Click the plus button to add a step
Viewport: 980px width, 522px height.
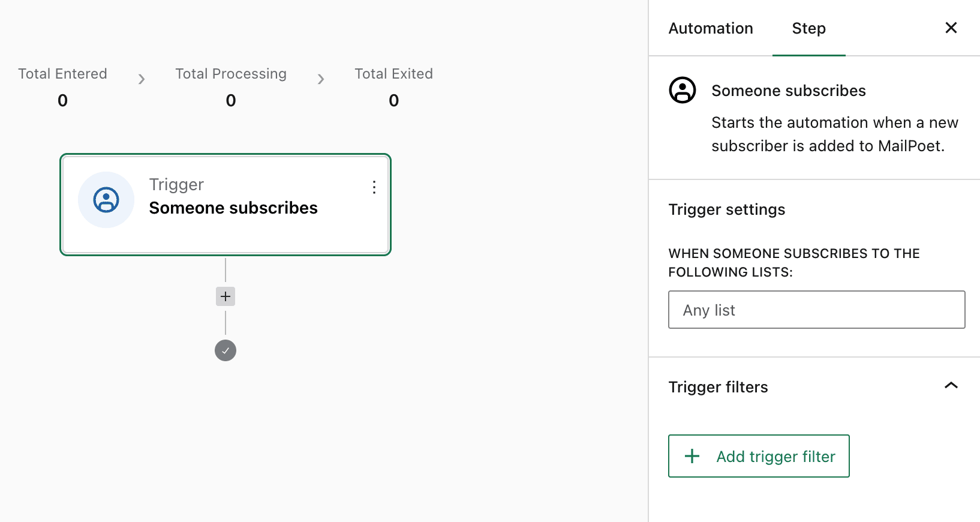226,296
